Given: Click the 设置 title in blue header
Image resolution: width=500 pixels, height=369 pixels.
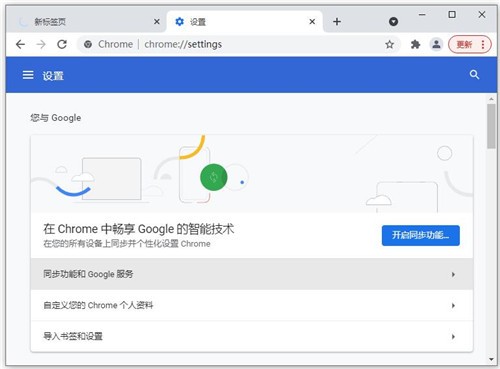Looking at the screenshot, I should [x=53, y=76].
